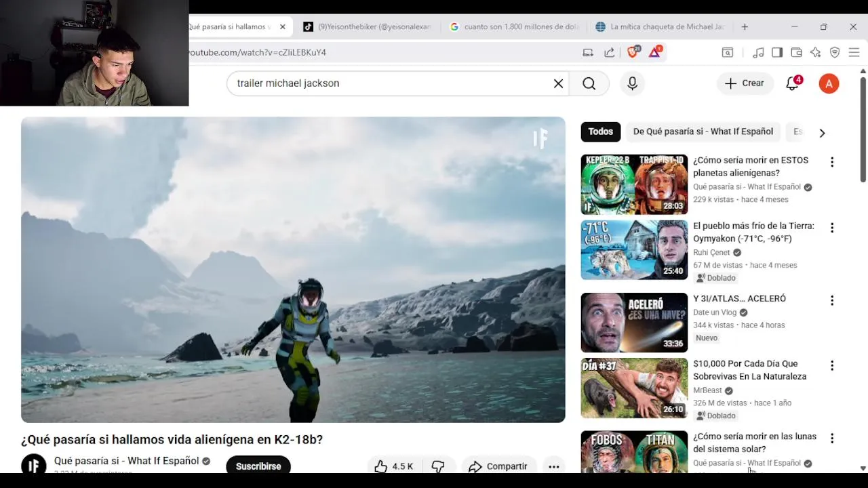The width and height of the screenshot is (868, 488).
Task: Open the tab search icon in toolbar
Action: pos(727,52)
